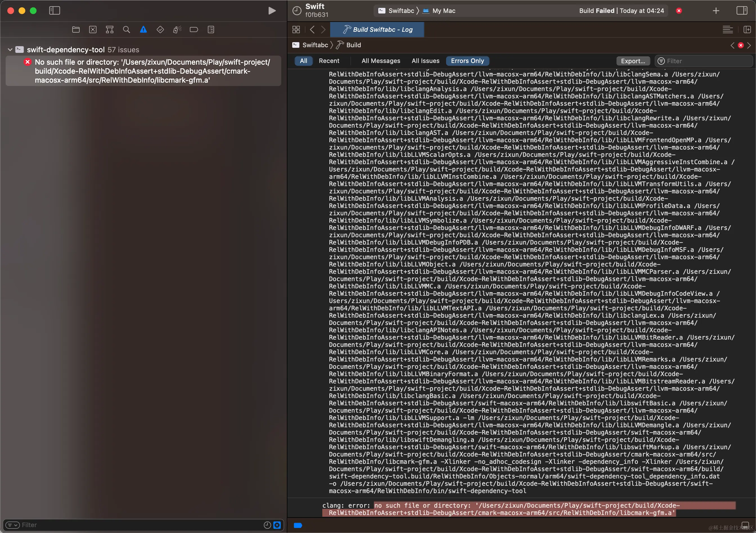The image size is (756, 533).
Task: Run the Swiftabc scheme
Action: (x=272, y=10)
